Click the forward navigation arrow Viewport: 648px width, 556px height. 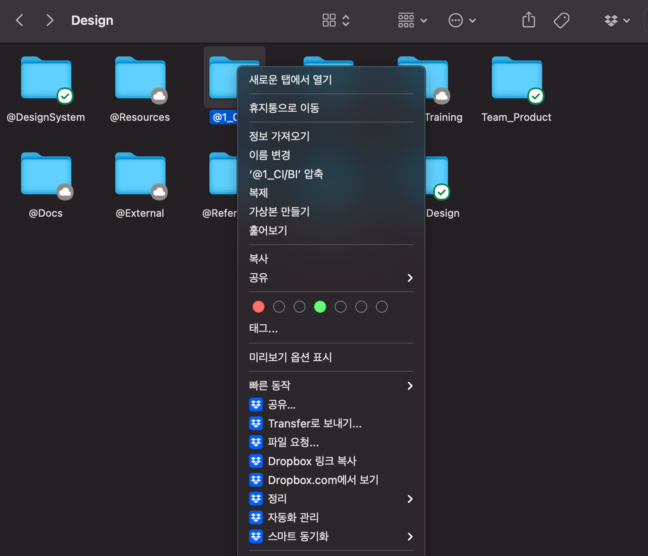[x=50, y=20]
